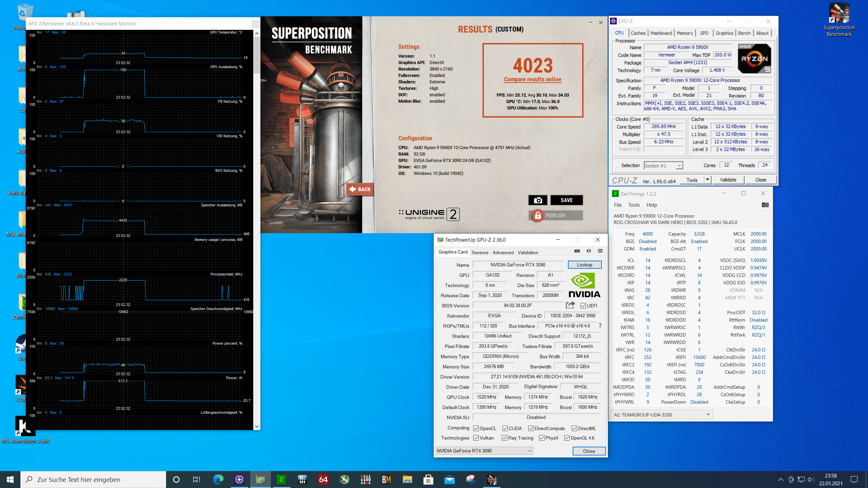
Task: Click GPU-Z screenshot camera icon
Action: [577, 251]
